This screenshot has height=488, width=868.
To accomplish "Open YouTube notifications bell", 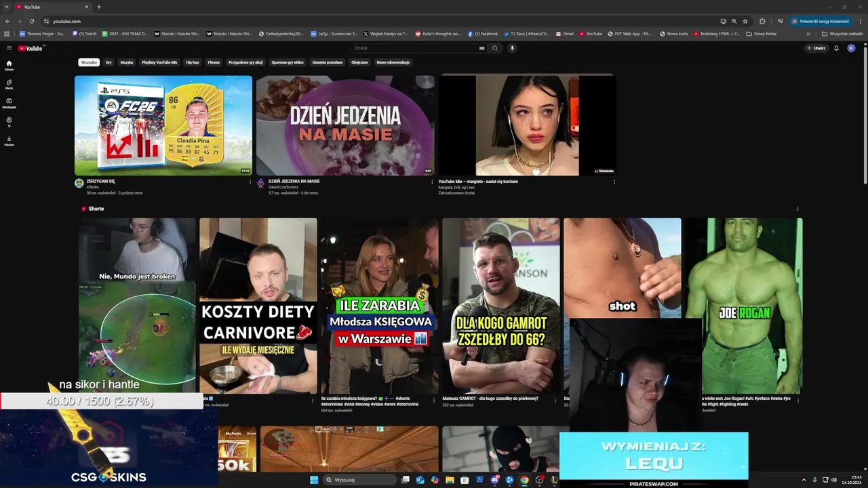I will pos(836,48).
